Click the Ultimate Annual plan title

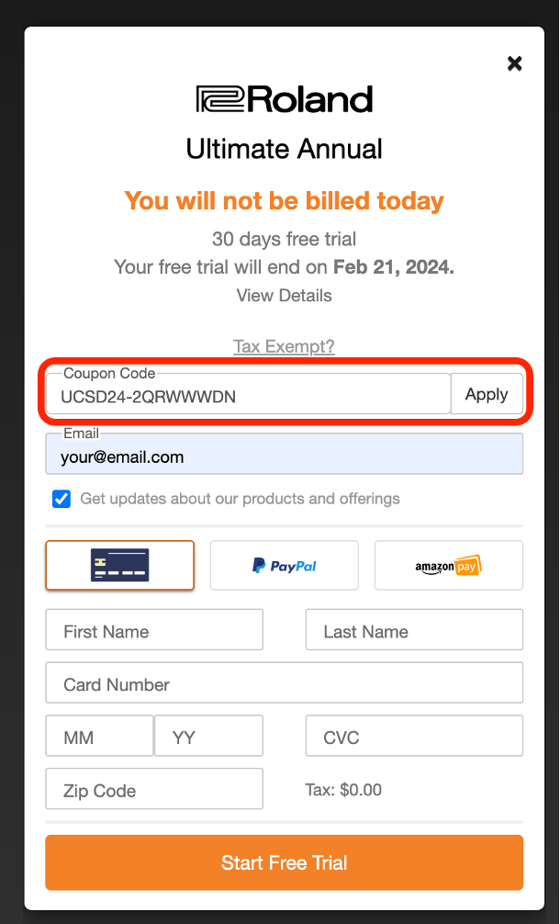pyautogui.click(x=284, y=149)
